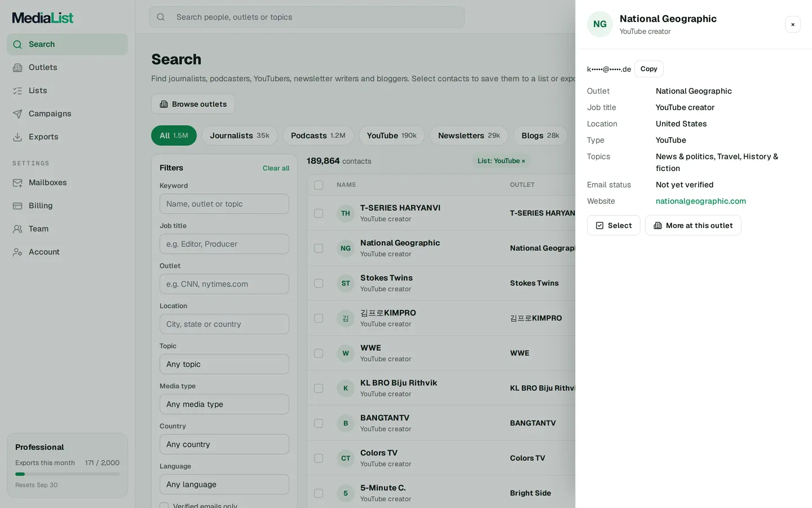Toggle the select-all checkbox in table header
This screenshot has height=508, width=812.
pyautogui.click(x=319, y=185)
